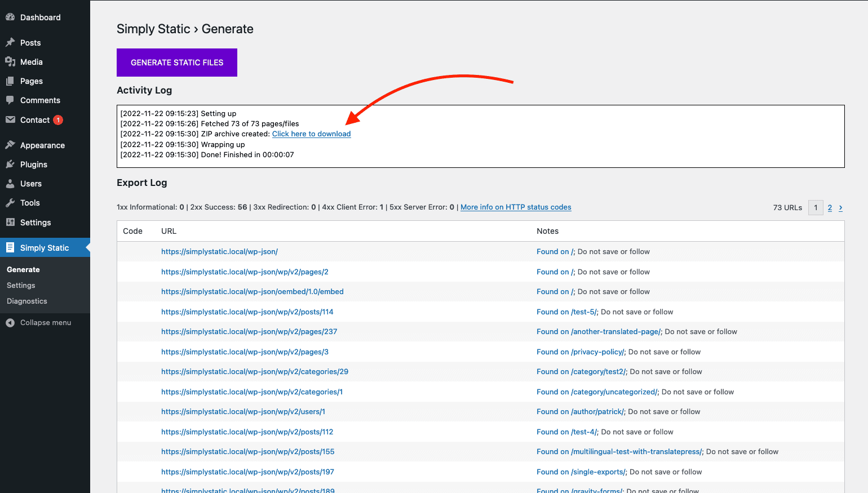The height and width of the screenshot is (493, 868).
Task: Open Found on /test-4/ notes link
Action: point(566,432)
